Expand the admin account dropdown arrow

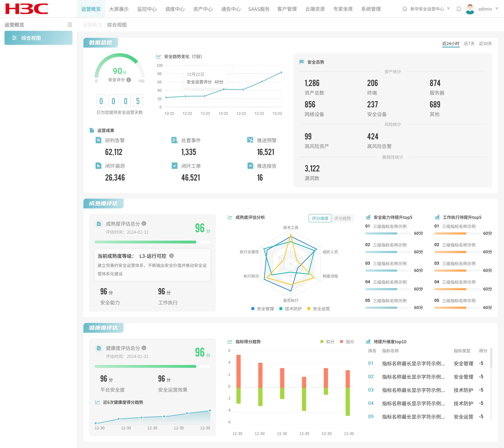[x=497, y=9]
